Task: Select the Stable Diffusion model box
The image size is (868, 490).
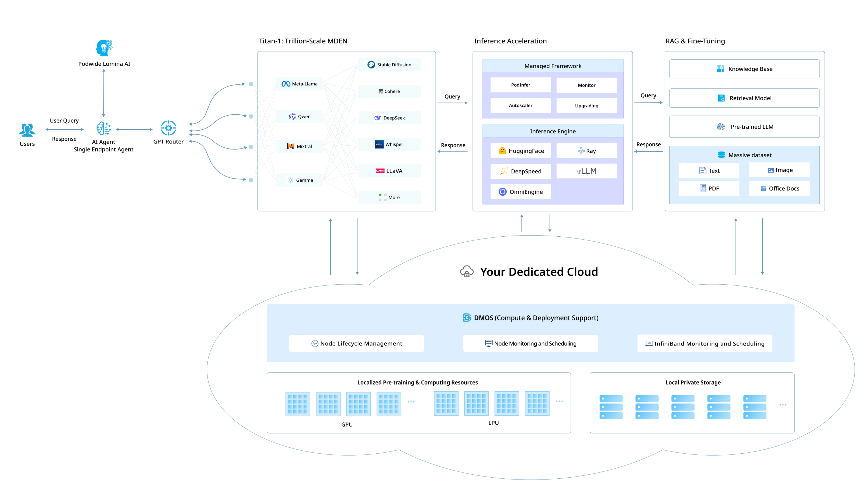Action: 389,65
